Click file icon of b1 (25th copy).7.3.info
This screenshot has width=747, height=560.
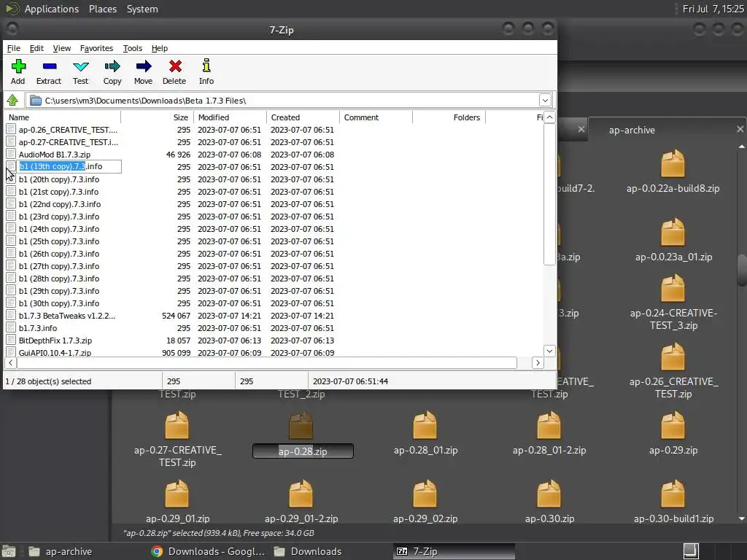(x=11, y=241)
